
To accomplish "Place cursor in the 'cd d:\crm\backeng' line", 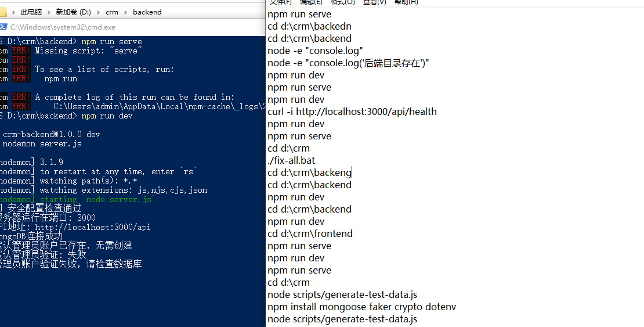I will point(309,173).
